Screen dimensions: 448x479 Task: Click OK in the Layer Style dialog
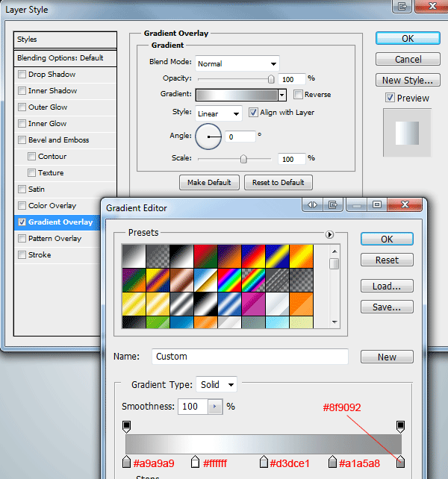pos(408,39)
